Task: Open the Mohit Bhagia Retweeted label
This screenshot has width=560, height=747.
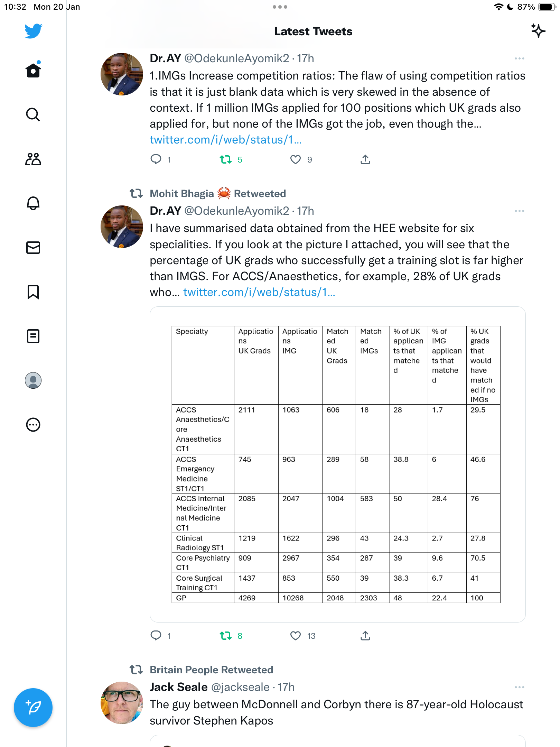Action: tap(218, 193)
